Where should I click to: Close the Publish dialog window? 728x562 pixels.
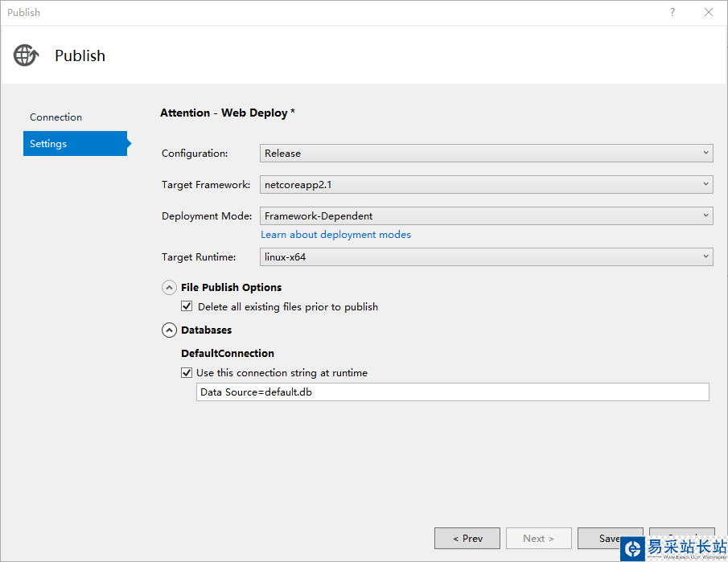[x=709, y=13]
